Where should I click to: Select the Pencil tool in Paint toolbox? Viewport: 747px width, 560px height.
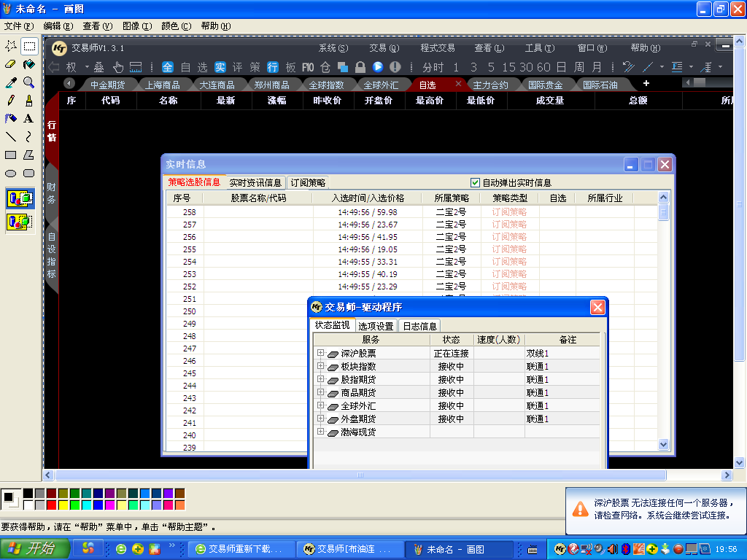[x=11, y=100]
